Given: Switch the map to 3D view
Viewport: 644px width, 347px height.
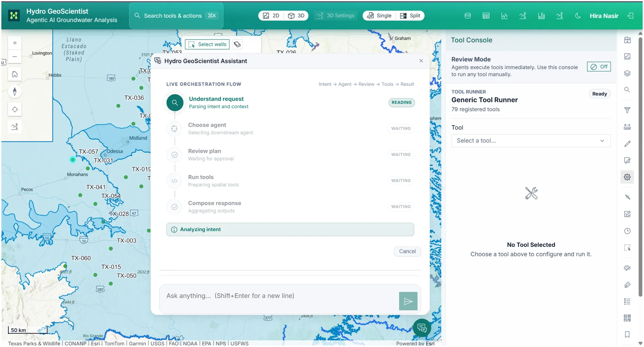Looking at the screenshot, I should [296, 16].
